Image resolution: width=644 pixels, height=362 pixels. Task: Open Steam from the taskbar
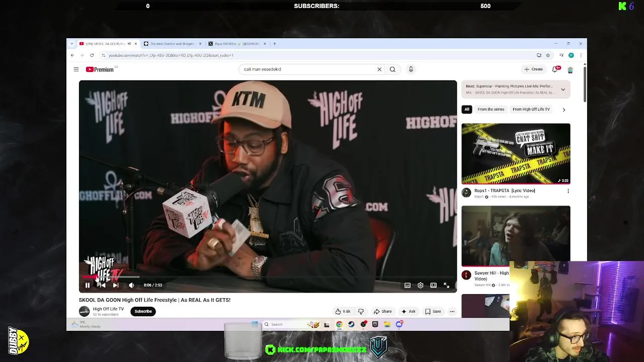point(351,324)
